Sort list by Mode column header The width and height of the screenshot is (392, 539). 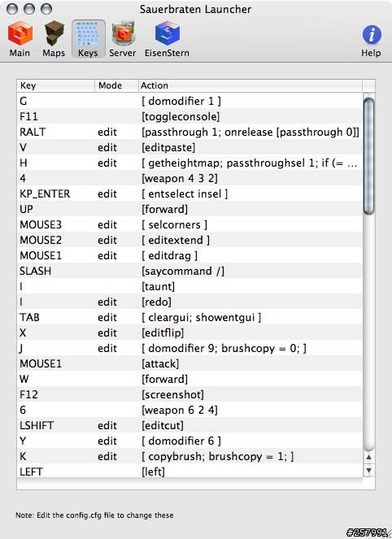point(116,85)
